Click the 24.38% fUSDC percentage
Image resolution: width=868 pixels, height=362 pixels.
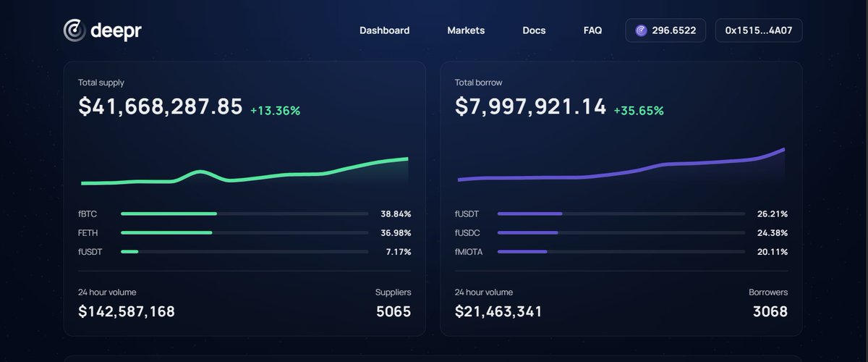click(x=773, y=233)
